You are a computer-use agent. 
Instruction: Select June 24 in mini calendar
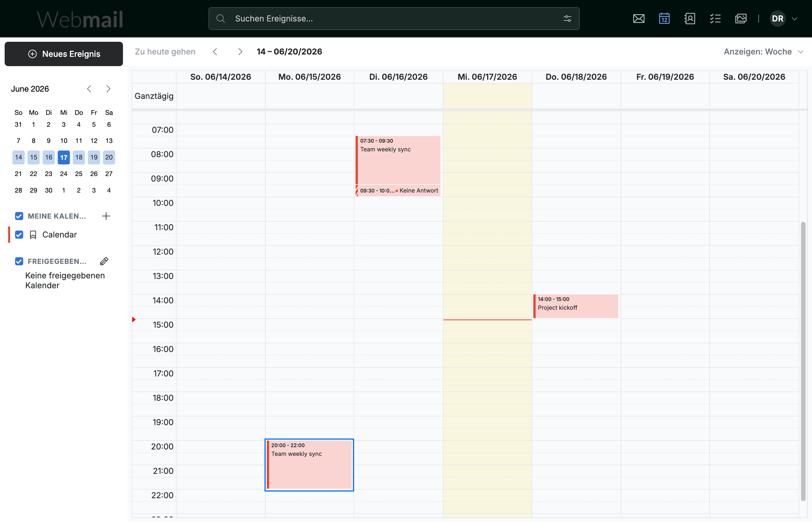pyautogui.click(x=64, y=173)
